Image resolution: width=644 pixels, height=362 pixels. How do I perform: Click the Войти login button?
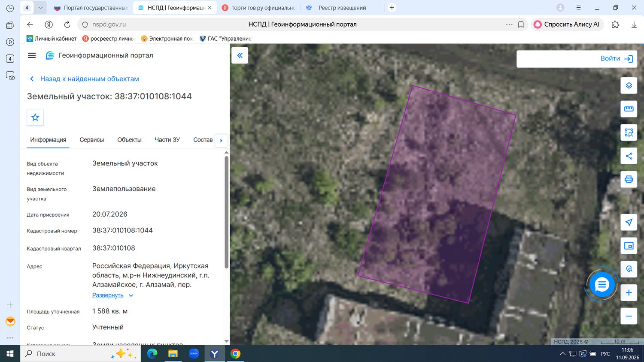point(617,59)
